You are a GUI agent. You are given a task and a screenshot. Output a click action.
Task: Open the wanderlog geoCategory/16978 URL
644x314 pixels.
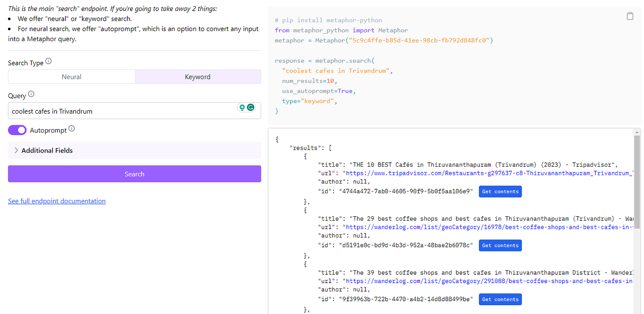pyautogui.click(x=489, y=227)
